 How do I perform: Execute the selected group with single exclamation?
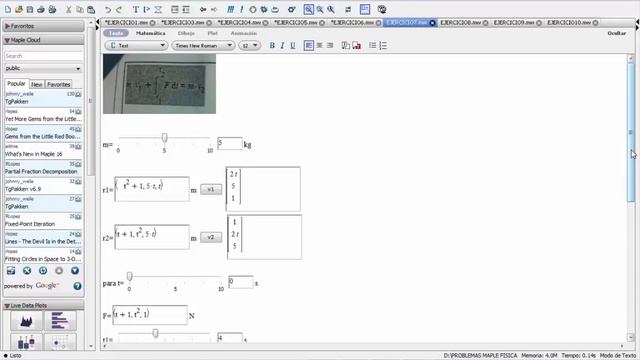click(x=241, y=9)
